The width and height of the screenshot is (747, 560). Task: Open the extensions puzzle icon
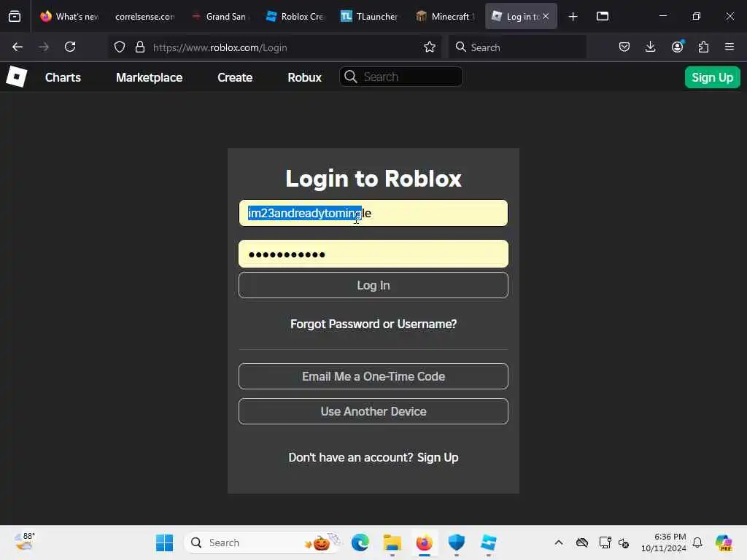[x=703, y=47]
